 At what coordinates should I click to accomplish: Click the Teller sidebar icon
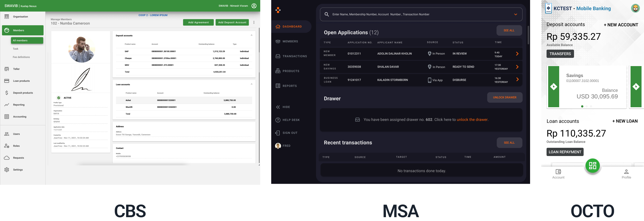(7, 69)
